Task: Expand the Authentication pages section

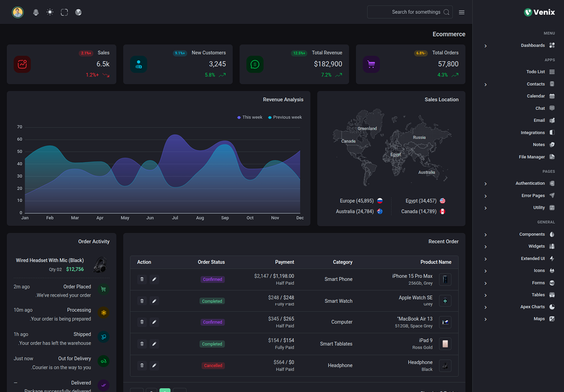Action: [530, 183]
